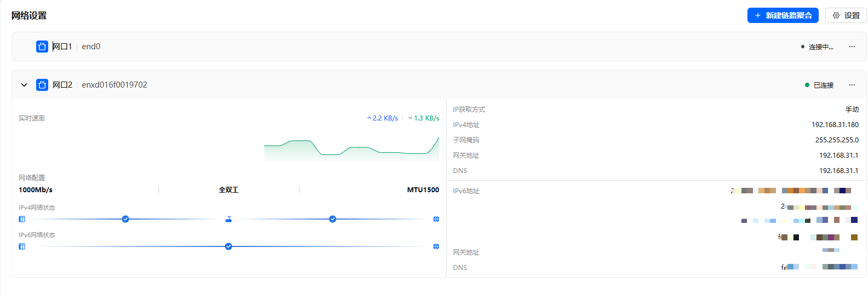Screen dimensions: 868x299
Task: Click the 网络设置 page title
Action: (29, 15)
